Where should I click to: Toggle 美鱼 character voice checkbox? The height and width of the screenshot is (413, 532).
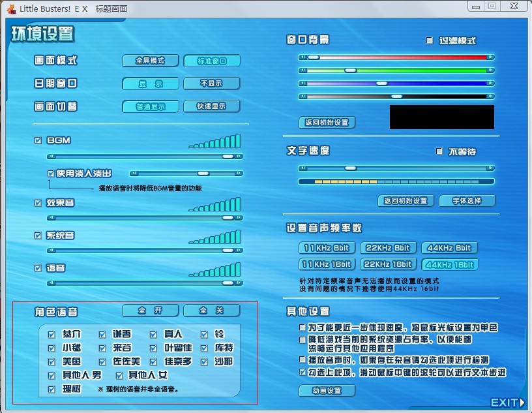click(52, 361)
